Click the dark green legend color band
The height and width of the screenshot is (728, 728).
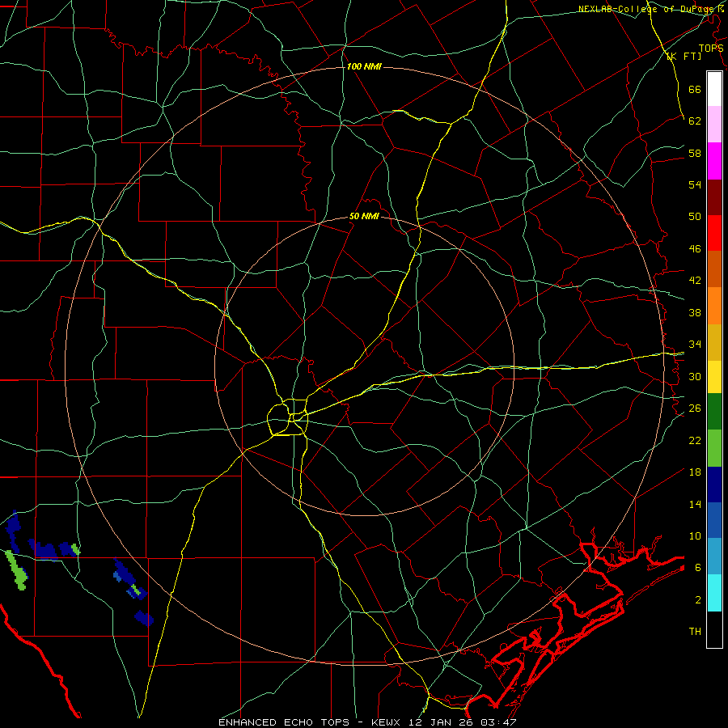tap(714, 412)
